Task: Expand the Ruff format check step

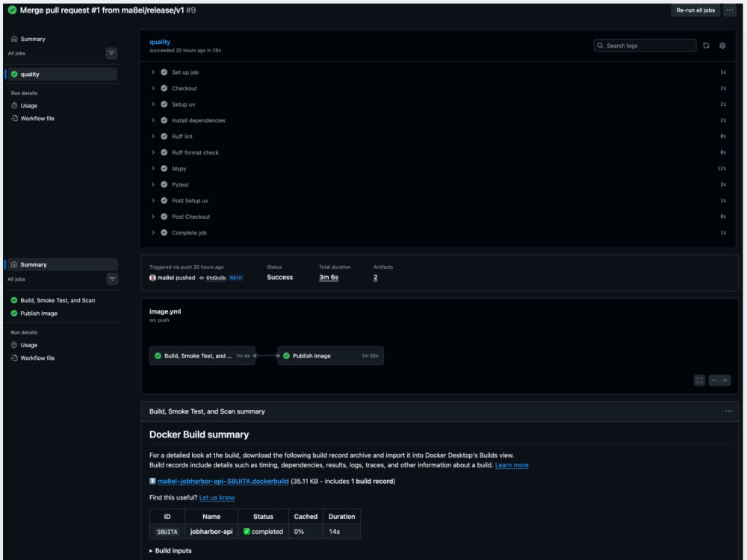Action: (153, 152)
